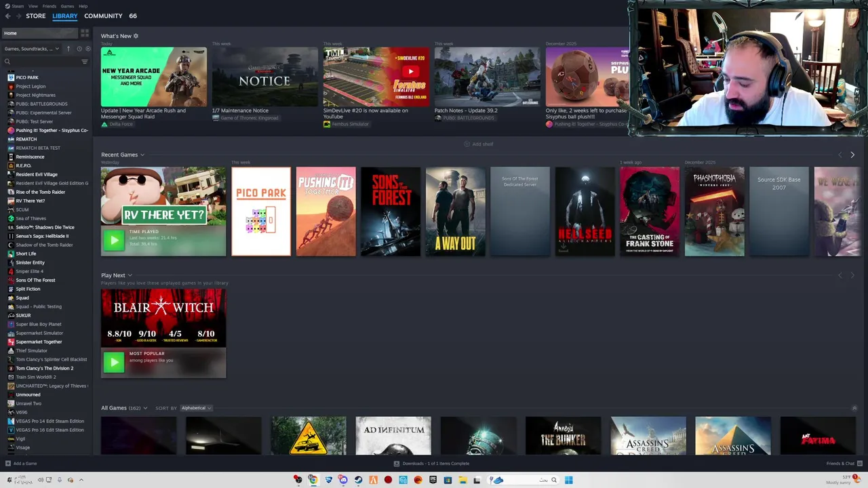
Task: Click the microphone icon in system tray
Action: [59, 480]
